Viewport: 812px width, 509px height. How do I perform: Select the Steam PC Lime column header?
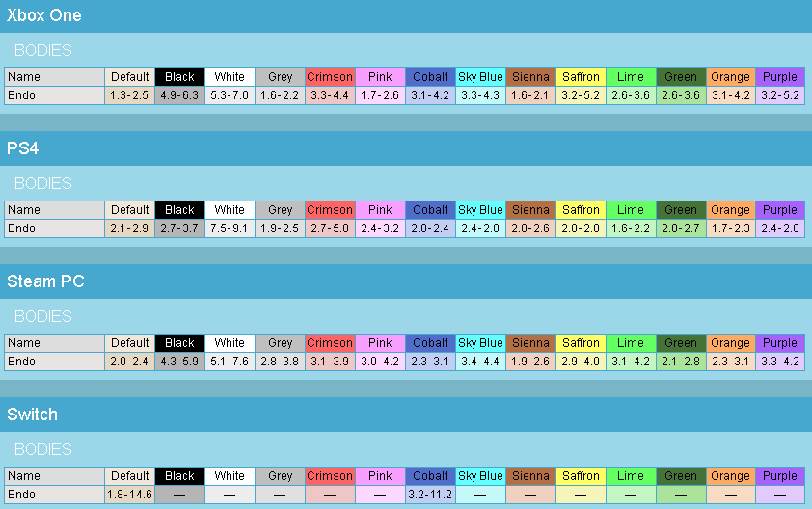click(631, 343)
